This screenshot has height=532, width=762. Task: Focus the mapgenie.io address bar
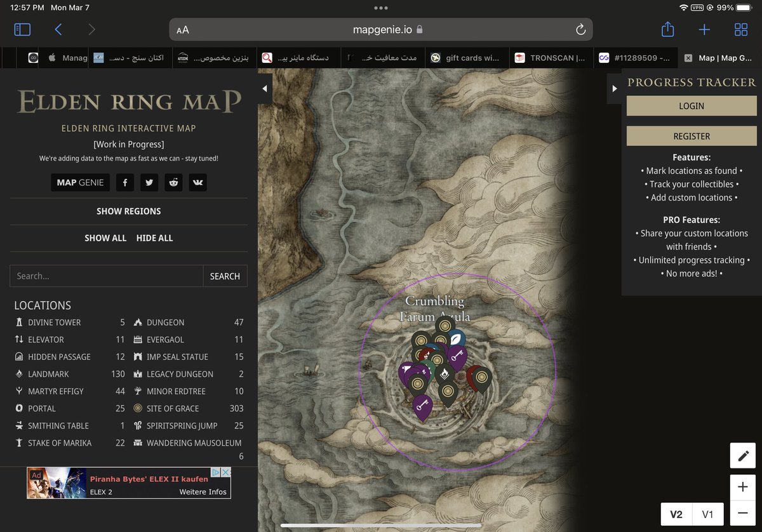[381, 30]
